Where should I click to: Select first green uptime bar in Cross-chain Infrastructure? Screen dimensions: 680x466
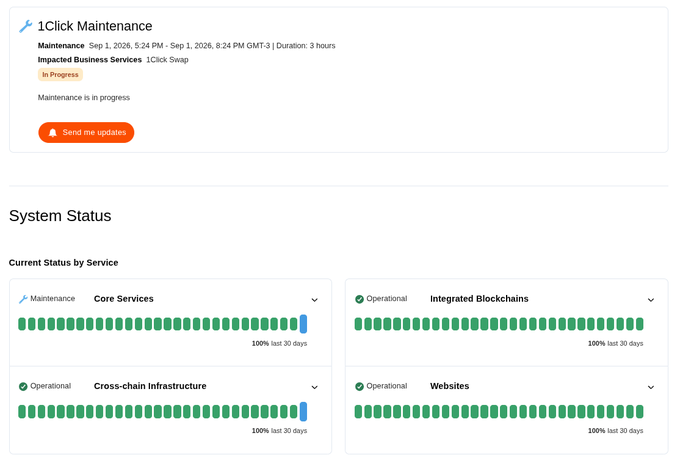[22, 411]
